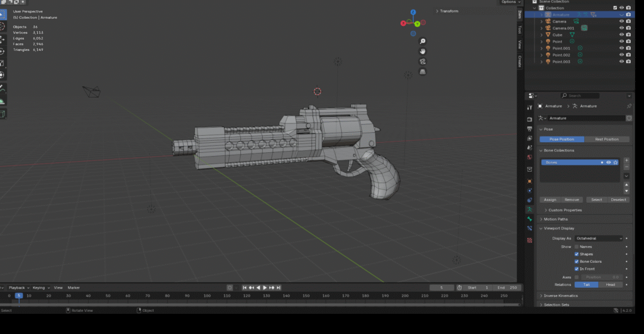Image resolution: width=644 pixels, height=334 pixels.
Task: Click the Rest Position button
Action: 606,139
